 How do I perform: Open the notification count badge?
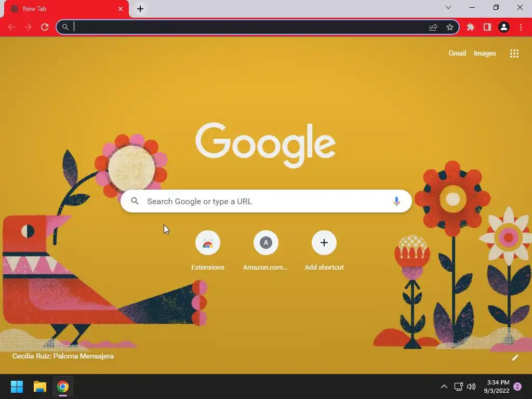[x=517, y=387]
